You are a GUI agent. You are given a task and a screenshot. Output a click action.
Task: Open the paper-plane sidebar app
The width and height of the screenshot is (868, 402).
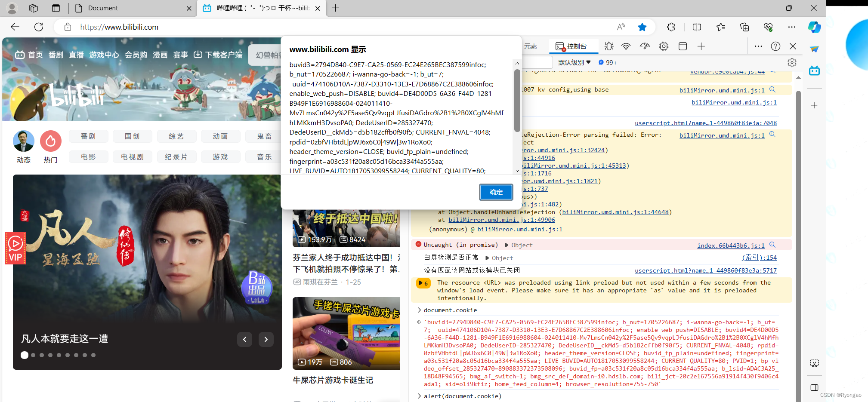(x=814, y=49)
